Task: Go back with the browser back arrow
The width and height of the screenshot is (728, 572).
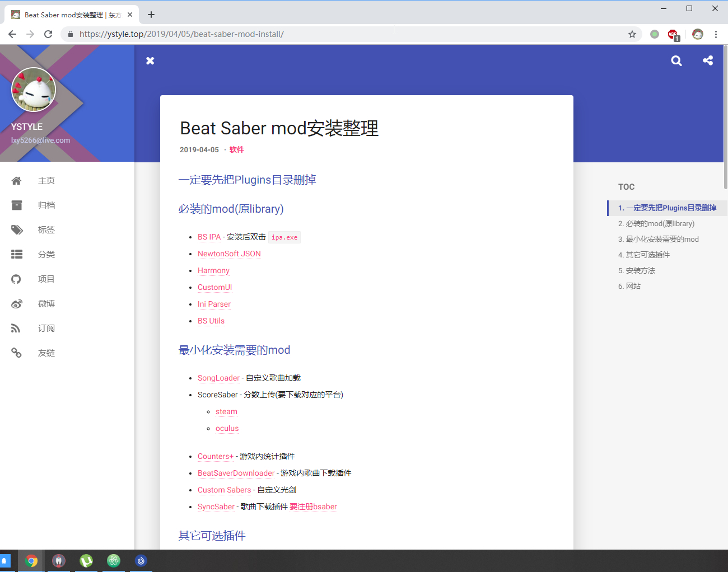Action: (x=12, y=34)
